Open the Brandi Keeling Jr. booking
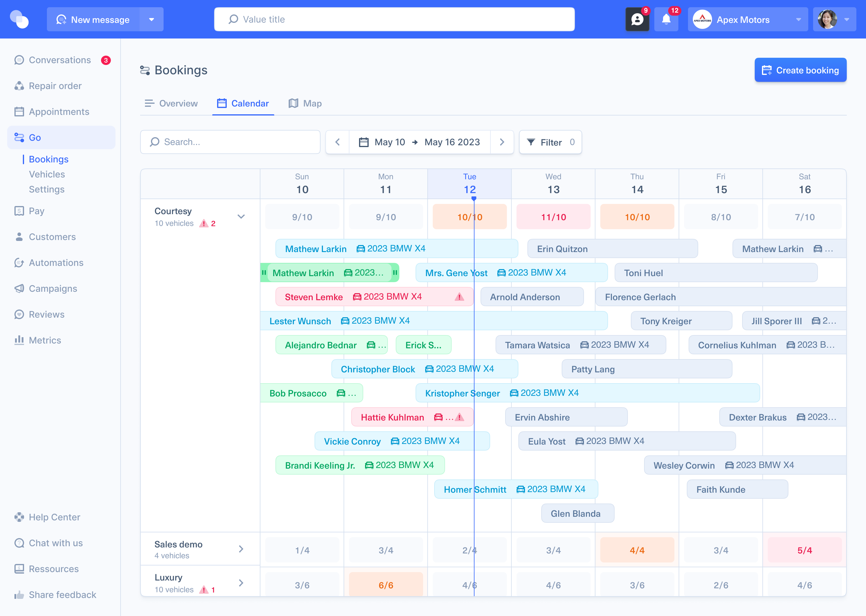866x616 pixels. 360,465
